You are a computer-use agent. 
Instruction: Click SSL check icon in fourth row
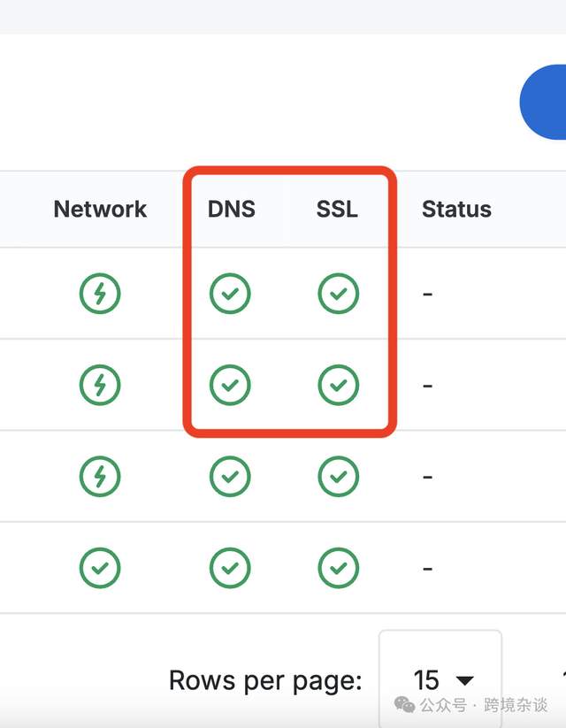338,568
